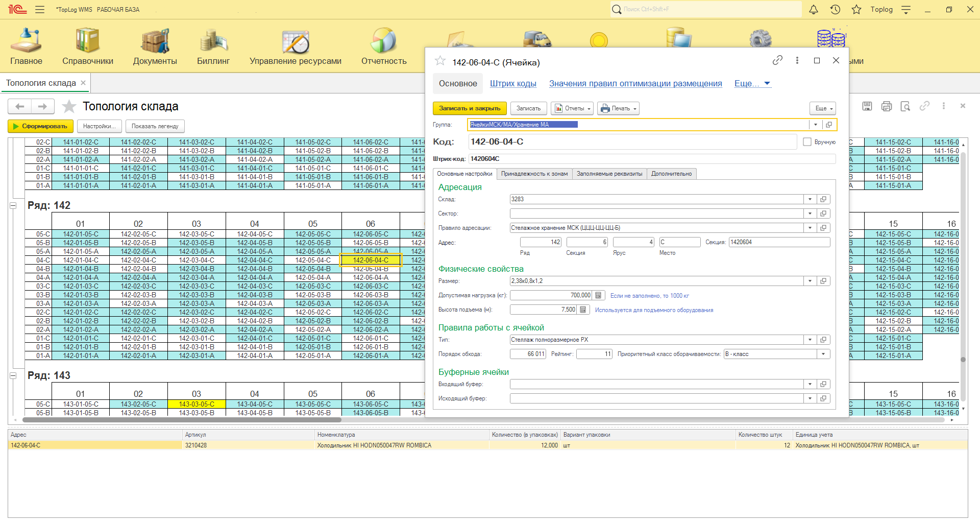Expand the Входящий буфер dropdown
Screen dimensions: 980x522
[x=810, y=384]
